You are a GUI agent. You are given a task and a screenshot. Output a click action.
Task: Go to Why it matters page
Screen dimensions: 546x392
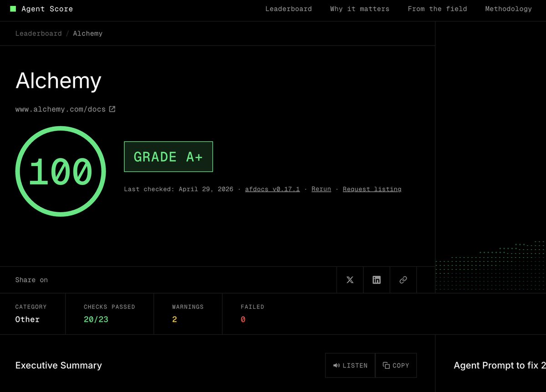point(360,9)
